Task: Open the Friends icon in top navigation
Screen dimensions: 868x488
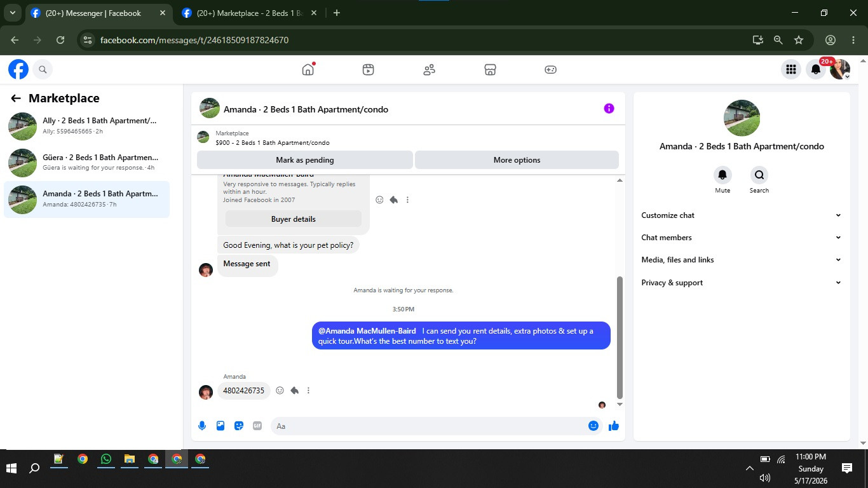Action: 429,69
